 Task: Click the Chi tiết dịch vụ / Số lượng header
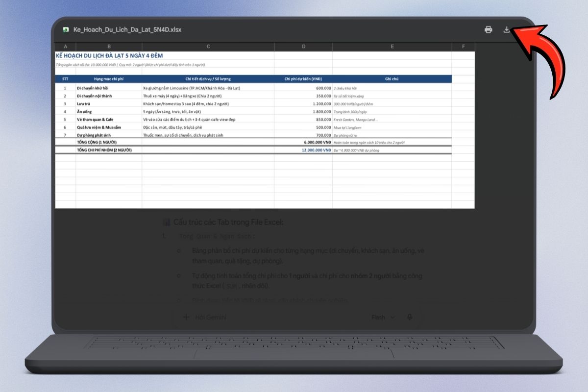coord(208,79)
